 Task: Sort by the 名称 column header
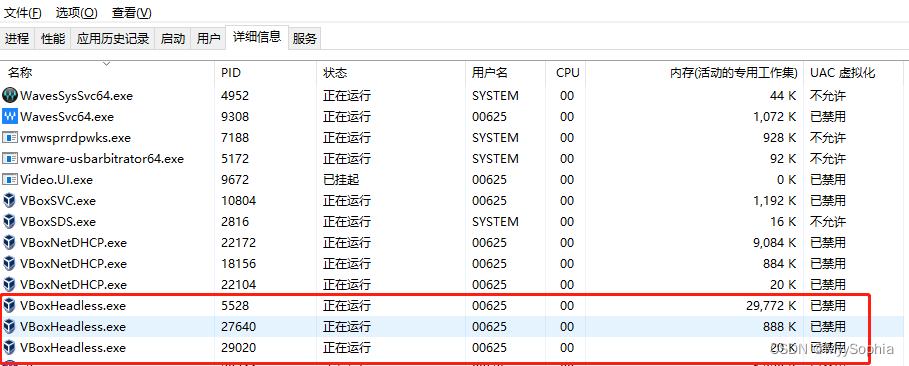click(x=107, y=73)
